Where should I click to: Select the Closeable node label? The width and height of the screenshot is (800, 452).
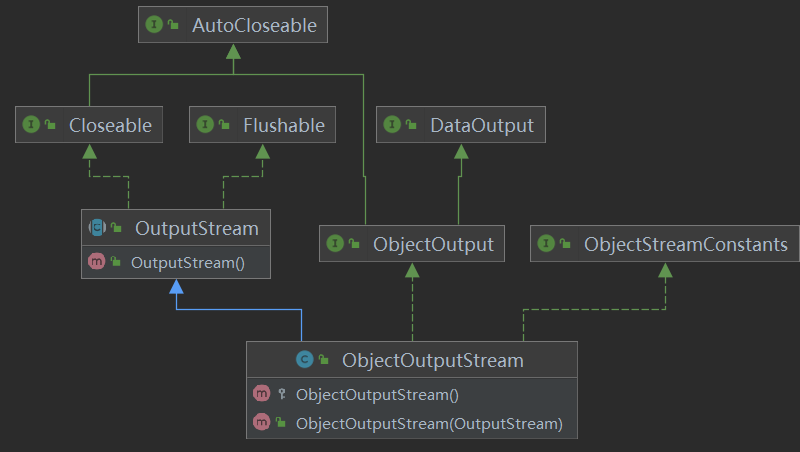pyautogui.click(x=110, y=125)
